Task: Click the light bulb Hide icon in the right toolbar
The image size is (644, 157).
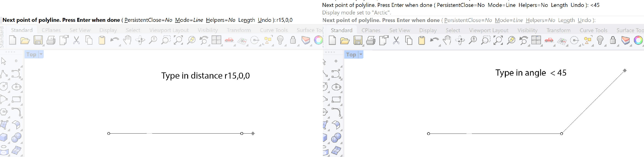Action: [600, 40]
